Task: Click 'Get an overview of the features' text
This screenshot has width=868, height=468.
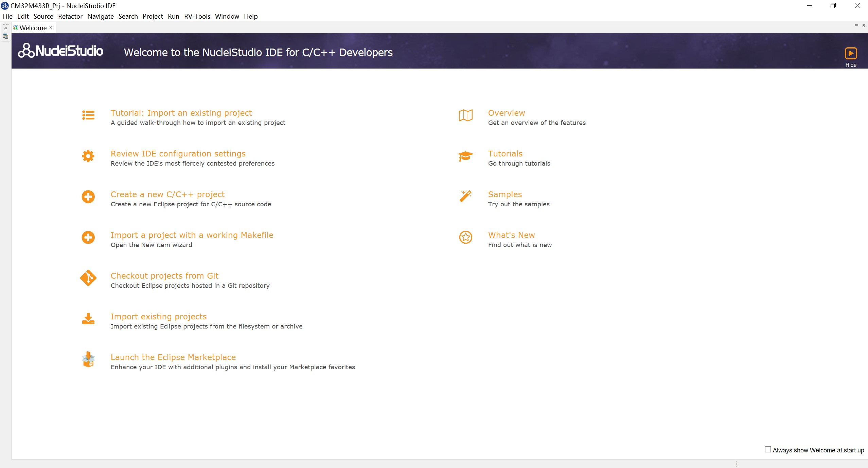Action: [x=537, y=123]
